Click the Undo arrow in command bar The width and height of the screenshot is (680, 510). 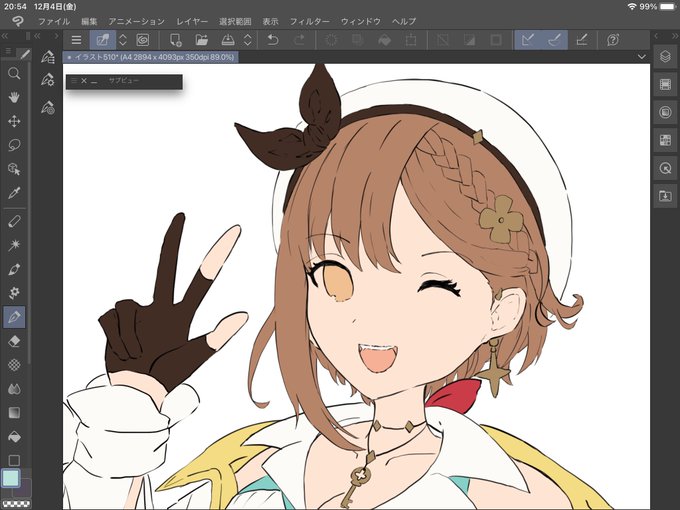273,40
